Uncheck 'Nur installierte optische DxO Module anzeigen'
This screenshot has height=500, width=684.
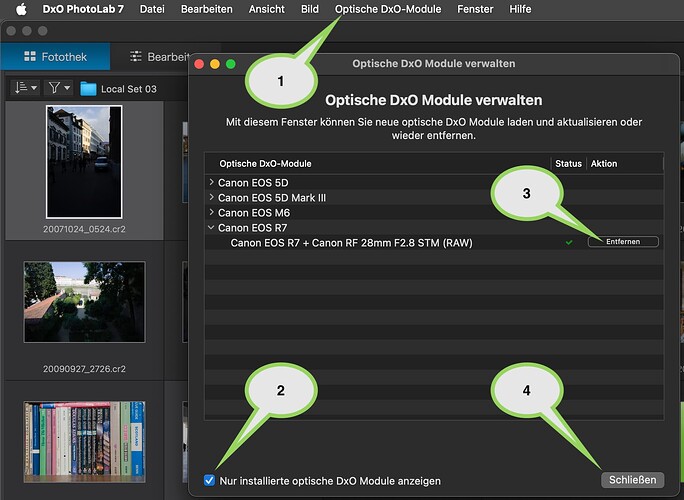pyautogui.click(x=209, y=480)
